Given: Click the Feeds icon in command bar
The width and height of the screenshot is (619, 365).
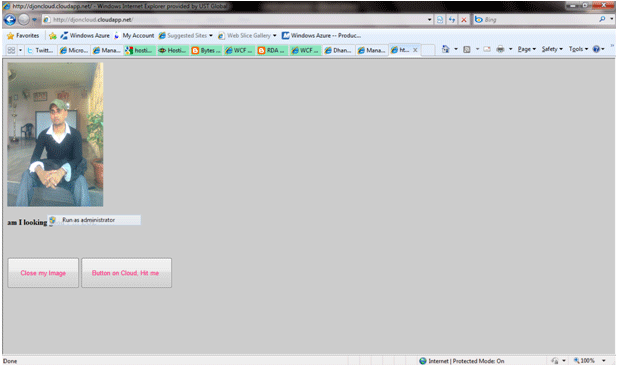Looking at the screenshot, I should (467, 49).
